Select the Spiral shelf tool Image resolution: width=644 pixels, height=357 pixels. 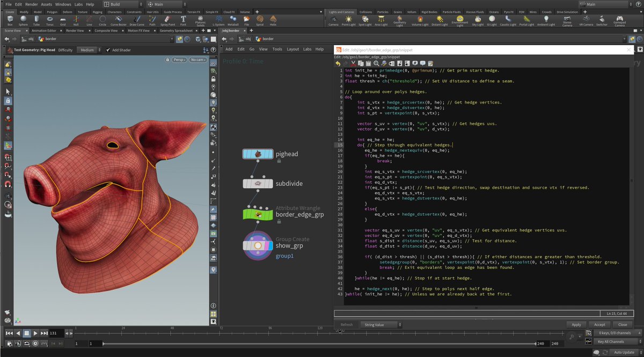260,20
